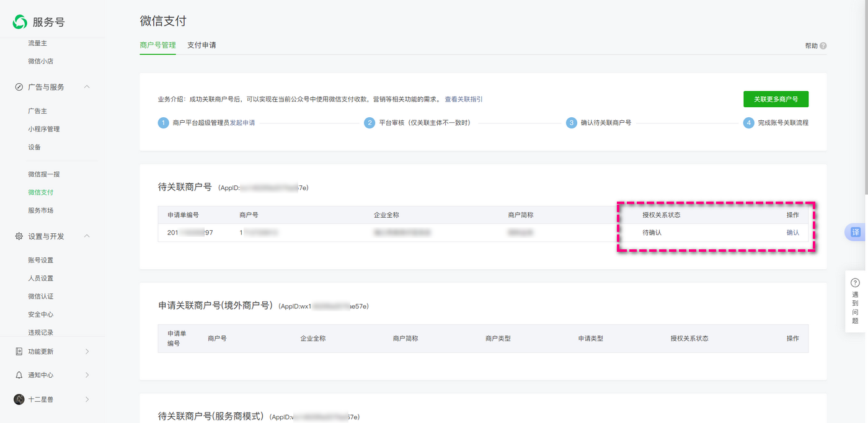Screen dimensions: 868x423
Task: Click the 待关联商户号 section heading
Action: (x=185, y=187)
